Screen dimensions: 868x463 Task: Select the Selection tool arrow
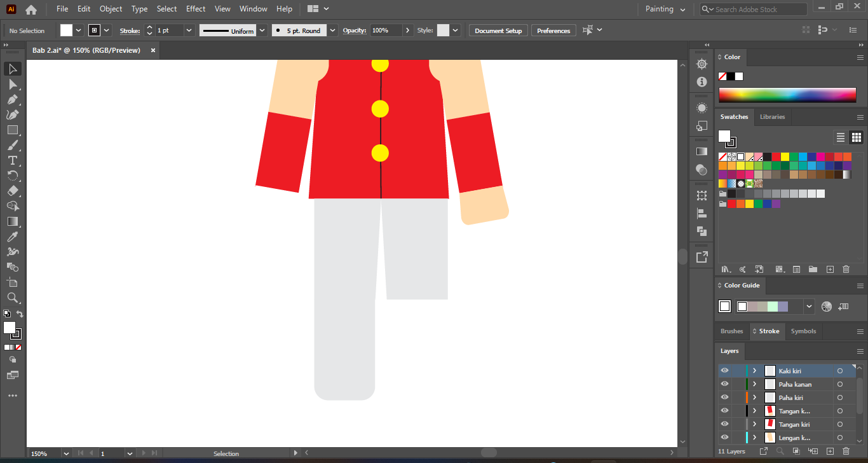tap(12, 69)
